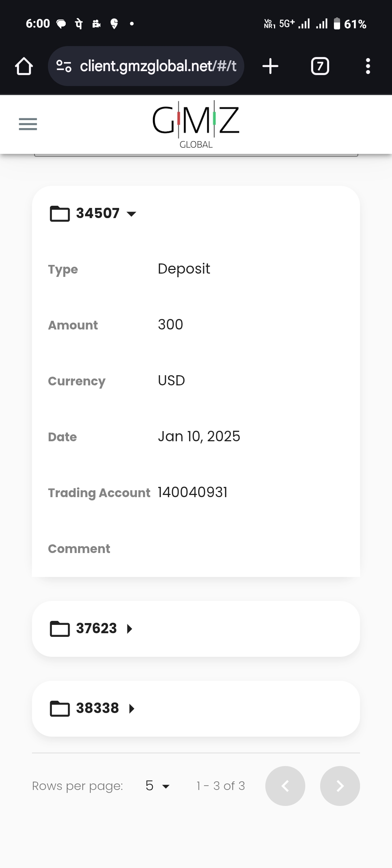Click folder icon beside 38338
This screenshot has width=392, height=868.
[x=60, y=709]
